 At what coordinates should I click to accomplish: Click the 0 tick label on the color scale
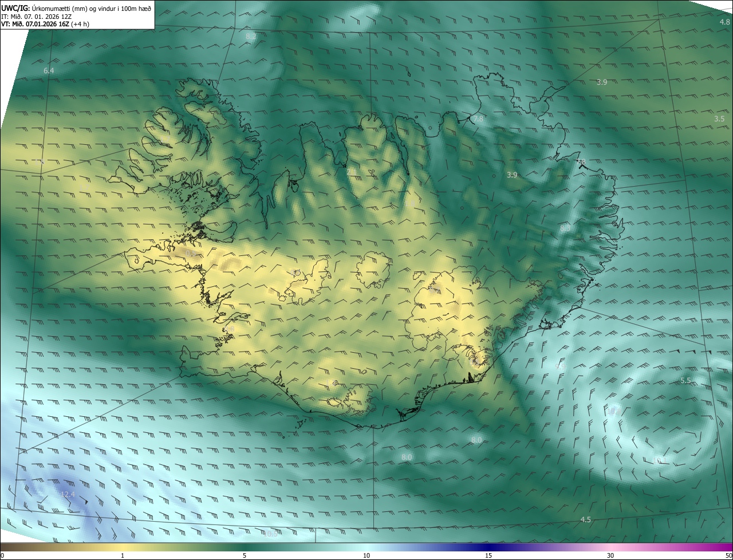pos(2,555)
